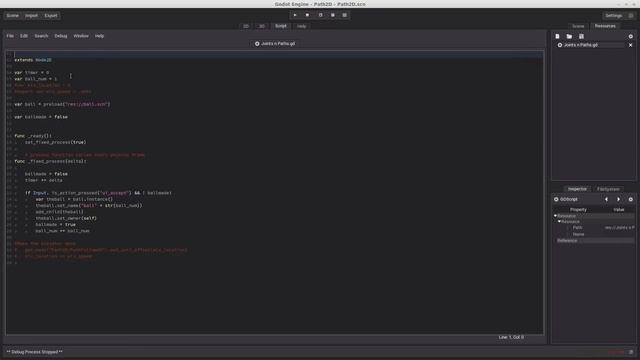This screenshot has height=360, width=640.
Task: Remove Joints n Paths.gd from Resources list
Action: (x=631, y=45)
